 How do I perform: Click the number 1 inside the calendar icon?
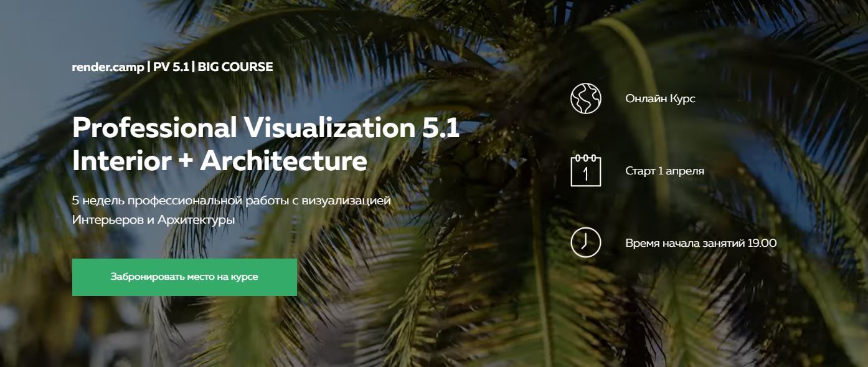585,174
